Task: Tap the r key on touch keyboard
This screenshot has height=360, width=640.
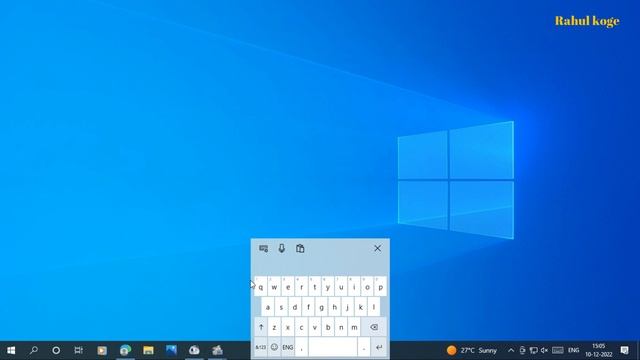Action: (301, 287)
